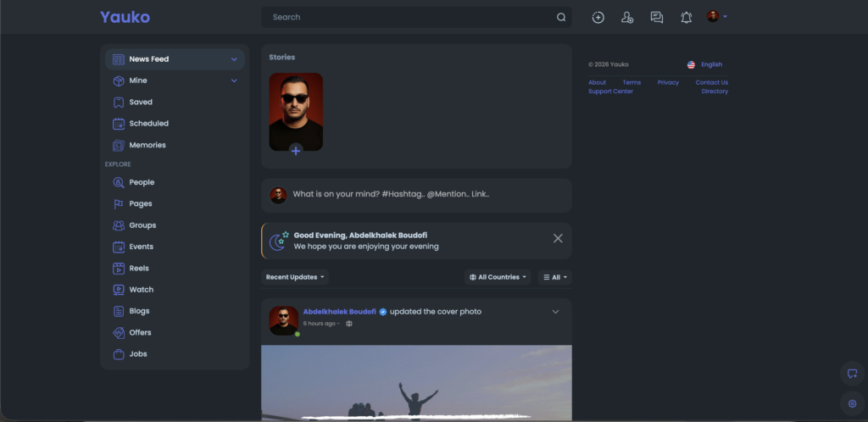Open friend requests icon in top bar
868x422 pixels.
coord(627,17)
